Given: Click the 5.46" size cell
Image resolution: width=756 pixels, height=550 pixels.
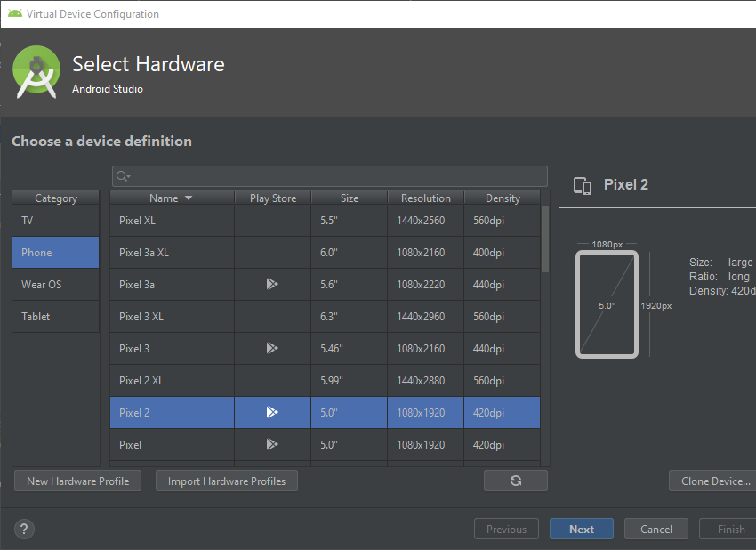Looking at the screenshot, I should point(350,348).
